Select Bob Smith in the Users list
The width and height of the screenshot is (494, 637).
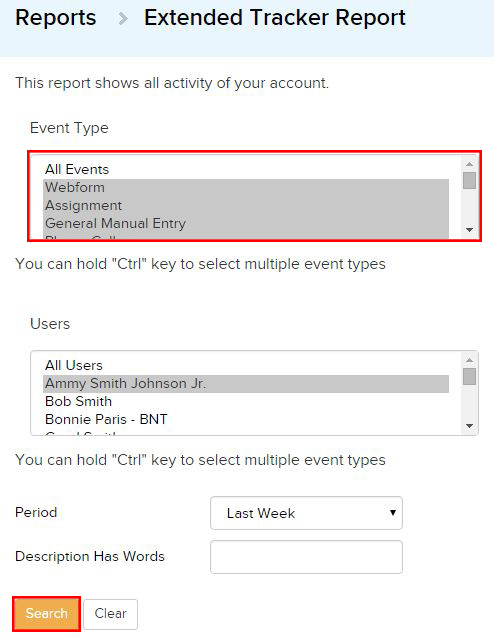(246, 401)
